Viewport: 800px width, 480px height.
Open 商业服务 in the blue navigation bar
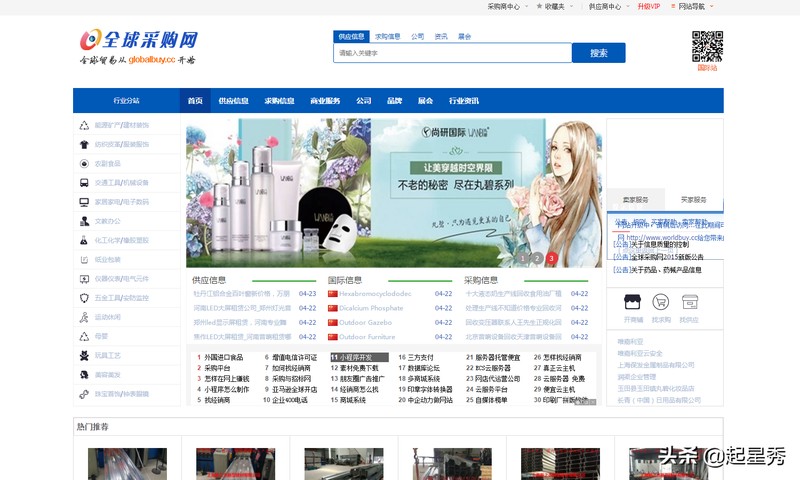(x=325, y=100)
